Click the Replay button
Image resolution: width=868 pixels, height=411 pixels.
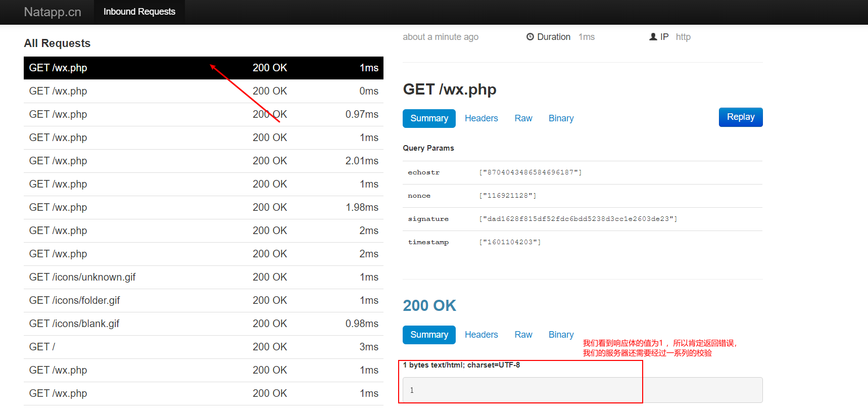[x=741, y=117]
